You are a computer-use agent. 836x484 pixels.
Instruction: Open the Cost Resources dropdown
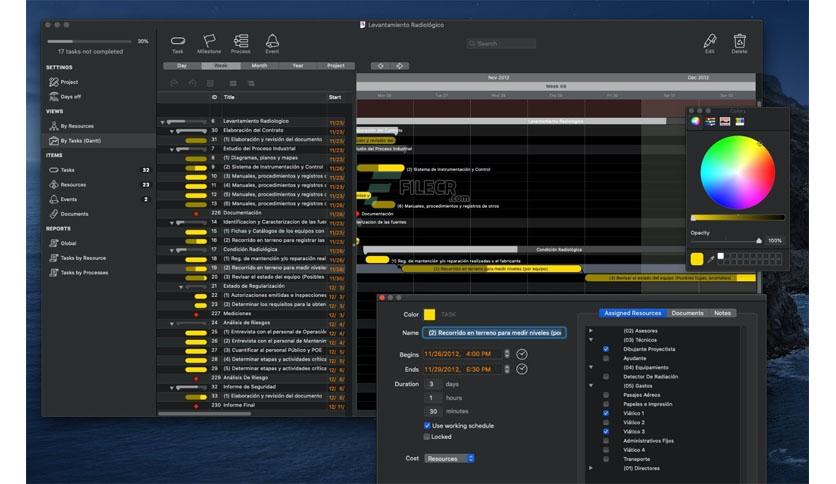(449, 458)
